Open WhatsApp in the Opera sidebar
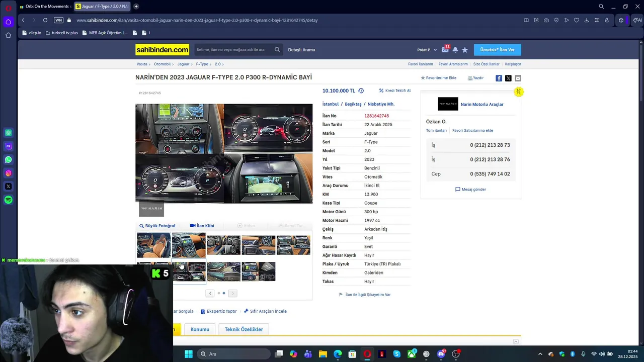The width and height of the screenshot is (644, 362). pyautogui.click(x=8, y=159)
